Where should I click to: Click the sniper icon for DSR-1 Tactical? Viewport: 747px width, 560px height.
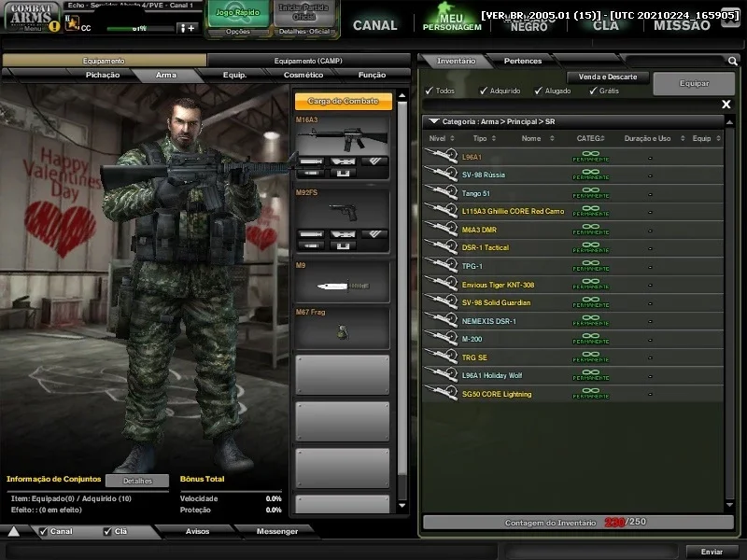[x=441, y=247]
